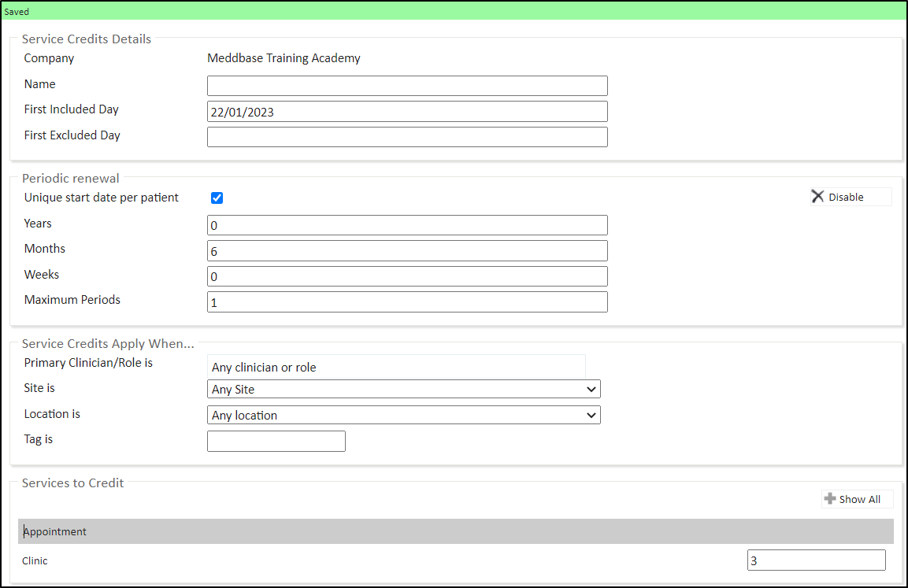
Task: Expand the Location is dropdown
Action: point(403,415)
